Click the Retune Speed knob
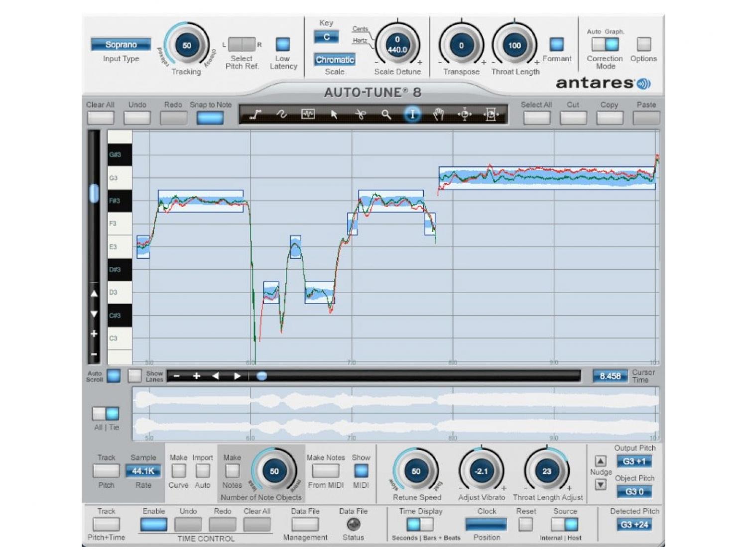Image resolution: width=747 pixels, height=560 pixels. click(x=416, y=471)
